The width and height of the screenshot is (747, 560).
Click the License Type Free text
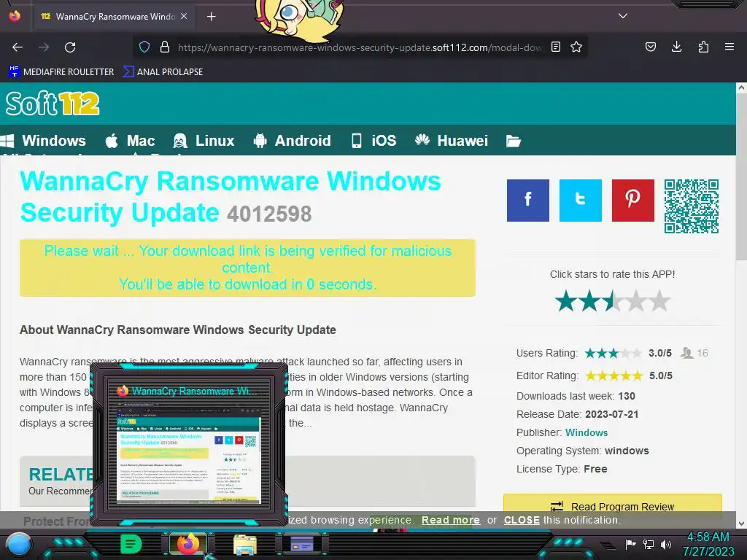562,469
